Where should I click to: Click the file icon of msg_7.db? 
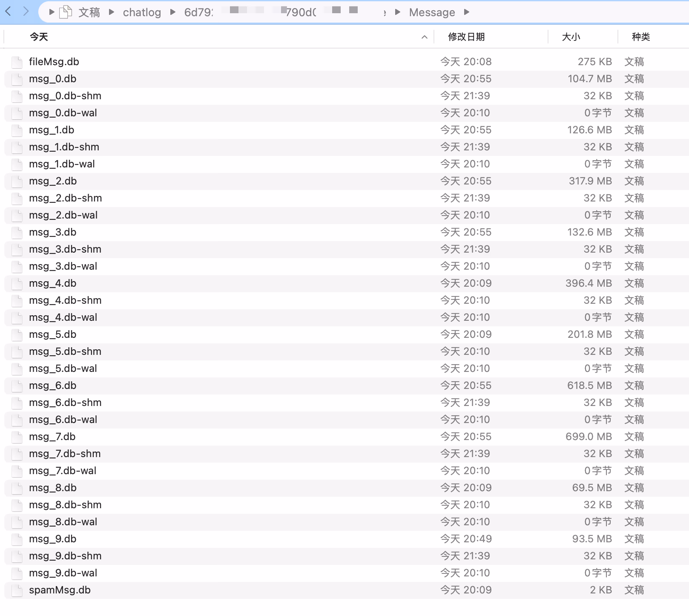coord(17,437)
